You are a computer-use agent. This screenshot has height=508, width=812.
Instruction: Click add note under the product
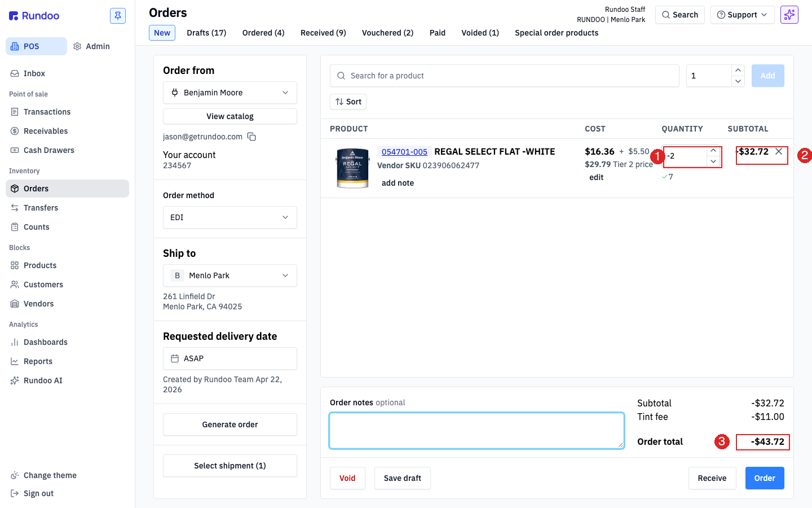pyautogui.click(x=398, y=183)
